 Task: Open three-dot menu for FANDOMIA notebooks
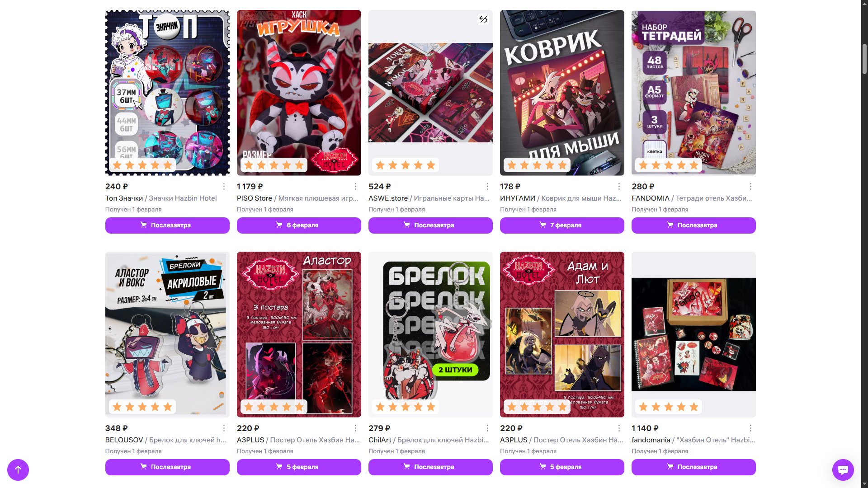click(x=750, y=187)
